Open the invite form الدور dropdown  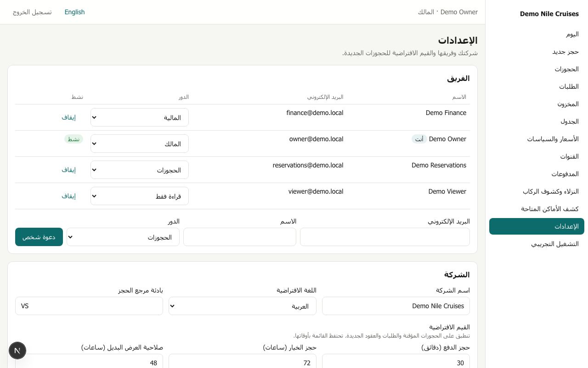[123, 237]
